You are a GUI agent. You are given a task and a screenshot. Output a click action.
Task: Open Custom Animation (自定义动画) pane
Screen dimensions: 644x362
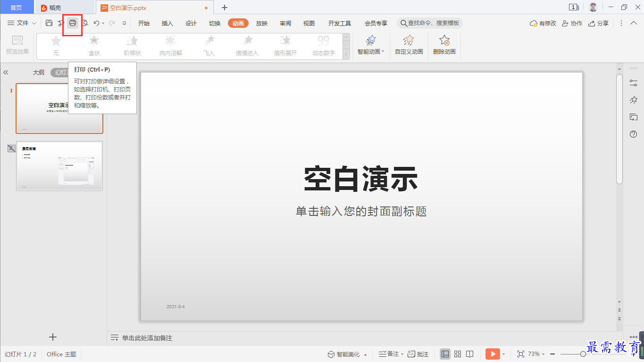click(x=409, y=46)
